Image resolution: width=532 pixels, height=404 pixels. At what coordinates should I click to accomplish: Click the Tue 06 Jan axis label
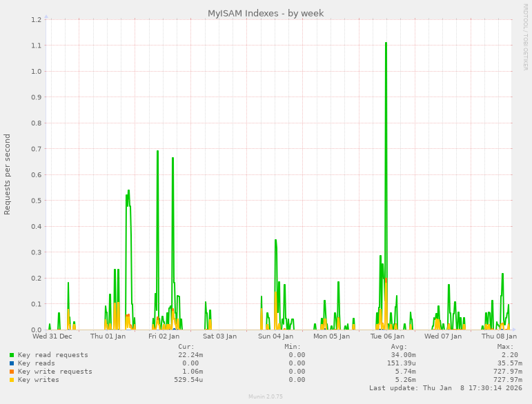(387, 336)
